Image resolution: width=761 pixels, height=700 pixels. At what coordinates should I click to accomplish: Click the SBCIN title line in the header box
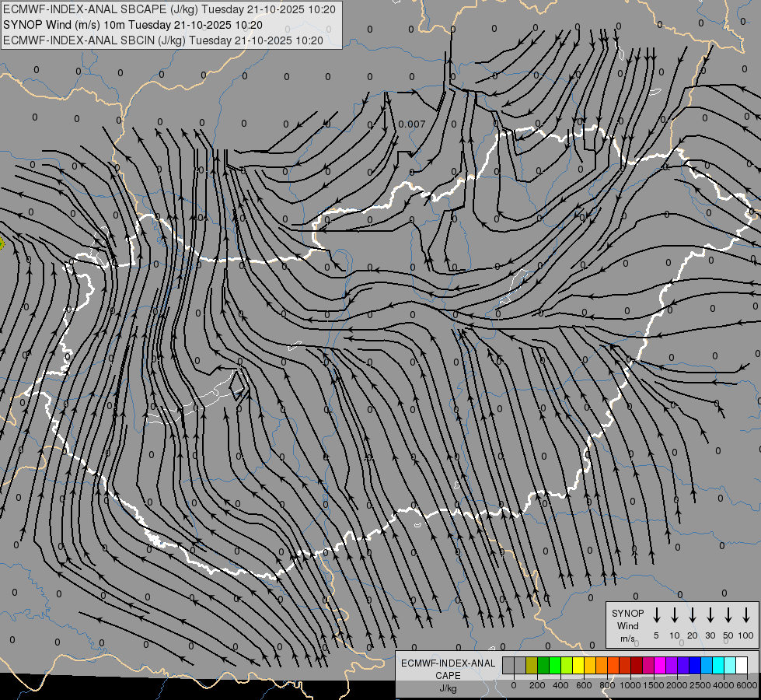click(163, 40)
